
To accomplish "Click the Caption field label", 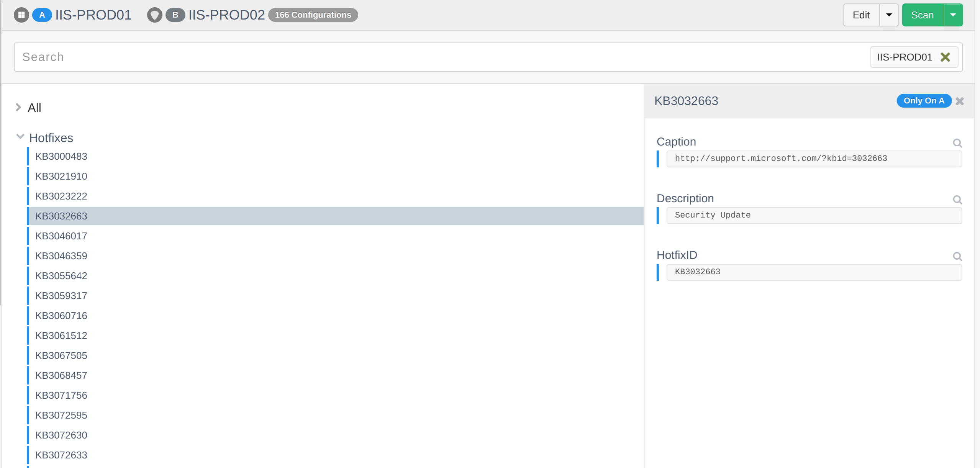I will [x=676, y=142].
